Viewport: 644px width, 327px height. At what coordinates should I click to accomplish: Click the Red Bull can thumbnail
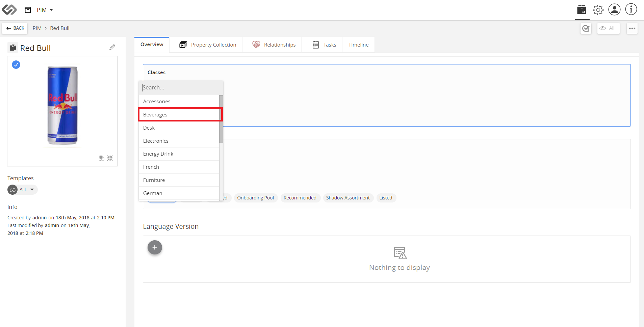(62, 106)
